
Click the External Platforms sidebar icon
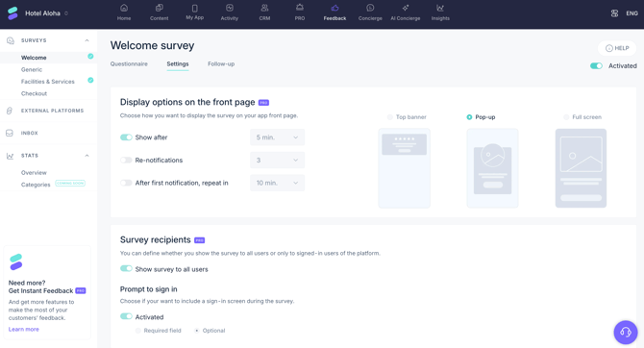click(10, 111)
